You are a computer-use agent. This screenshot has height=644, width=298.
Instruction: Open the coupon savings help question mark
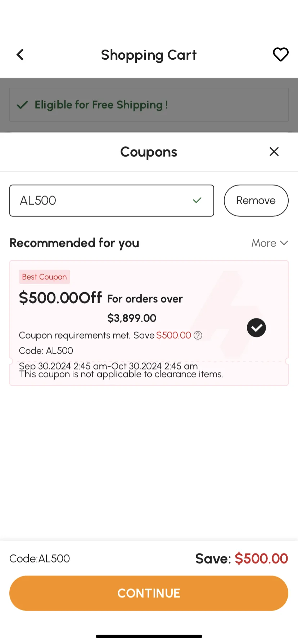click(x=198, y=335)
